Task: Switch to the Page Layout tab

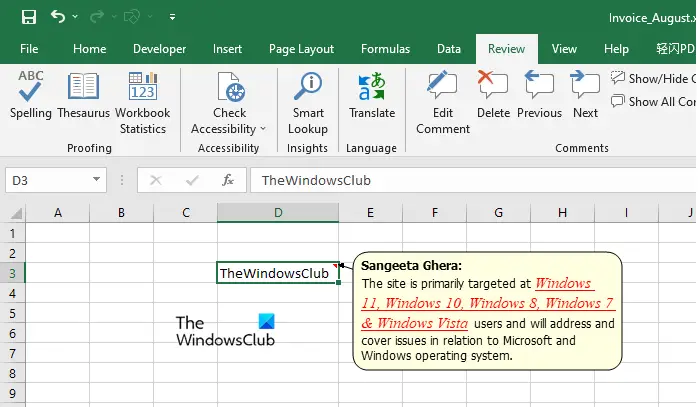Action: [301, 49]
